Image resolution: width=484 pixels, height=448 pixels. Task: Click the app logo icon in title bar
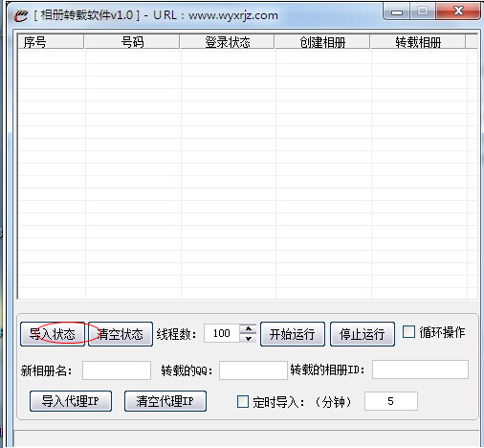coord(21,15)
